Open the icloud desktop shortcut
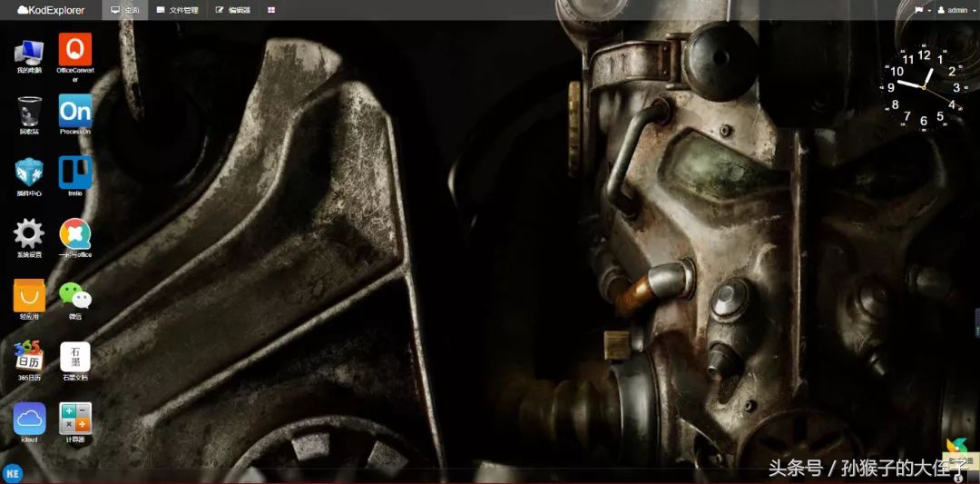 (29, 419)
